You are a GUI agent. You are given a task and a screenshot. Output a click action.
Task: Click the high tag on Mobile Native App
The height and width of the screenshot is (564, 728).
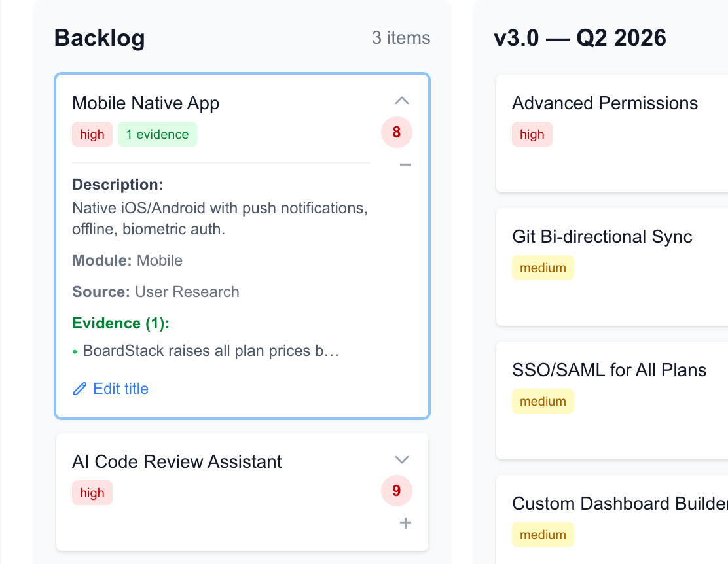click(92, 134)
